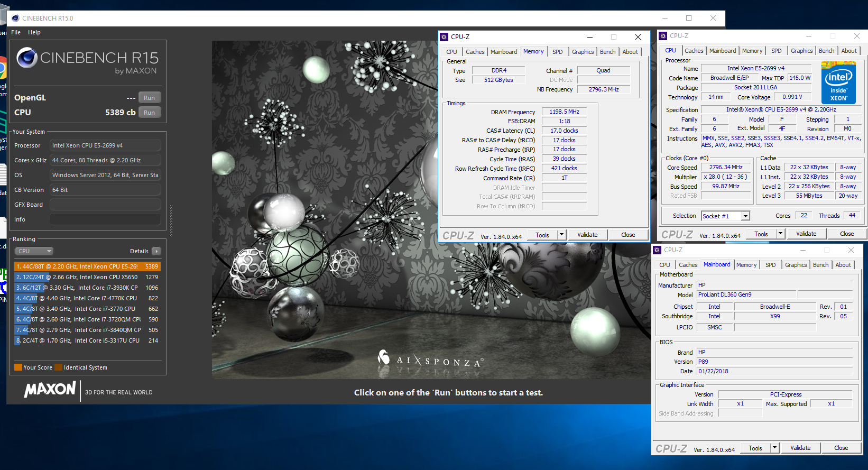Click Tools button in Memory CPU-Z window

(542, 235)
